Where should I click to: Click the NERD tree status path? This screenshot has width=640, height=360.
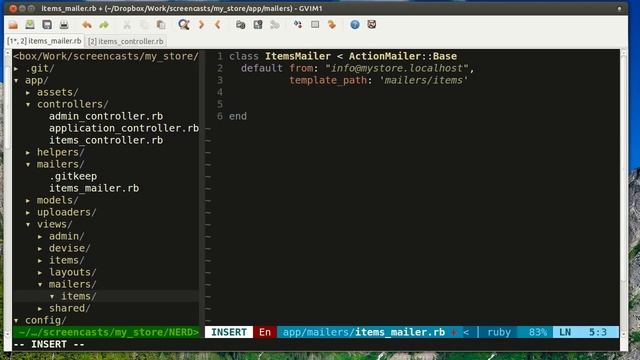pyautogui.click(x=106, y=332)
